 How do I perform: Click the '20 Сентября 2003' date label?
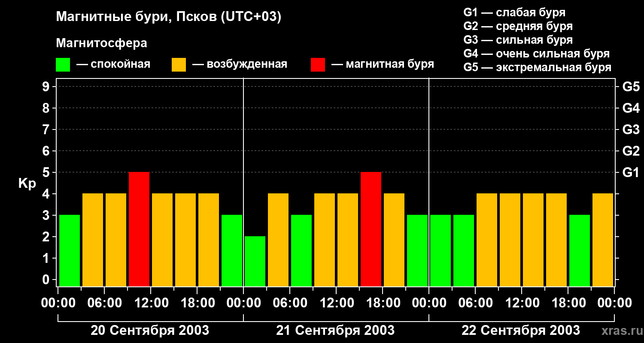coord(150,331)
